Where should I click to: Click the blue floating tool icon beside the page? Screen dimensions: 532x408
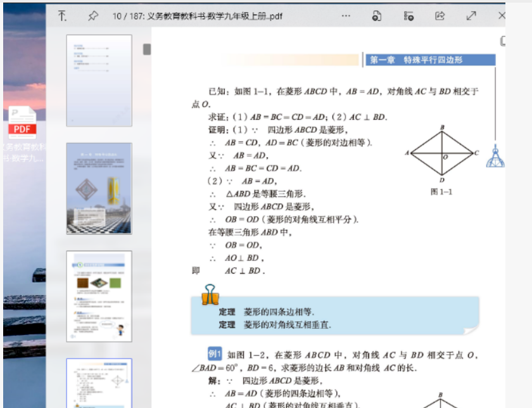click(x=495, y=161)
